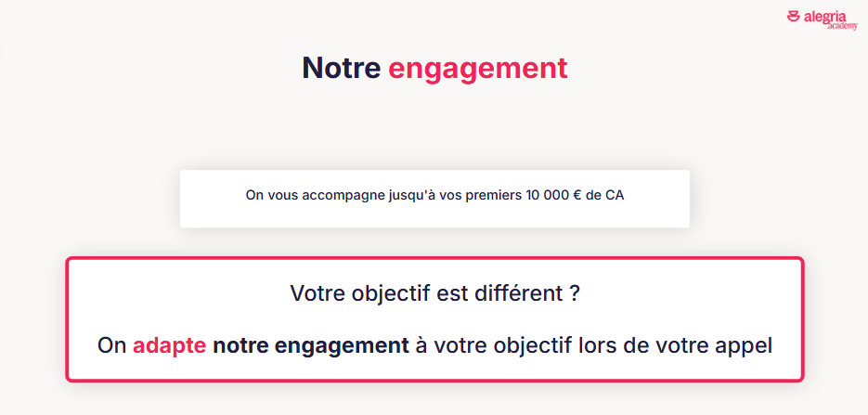The height and width of the screenshot is (415, 868).
Task: Click the Alegria logo icon
Action: [x=793, y=16]
